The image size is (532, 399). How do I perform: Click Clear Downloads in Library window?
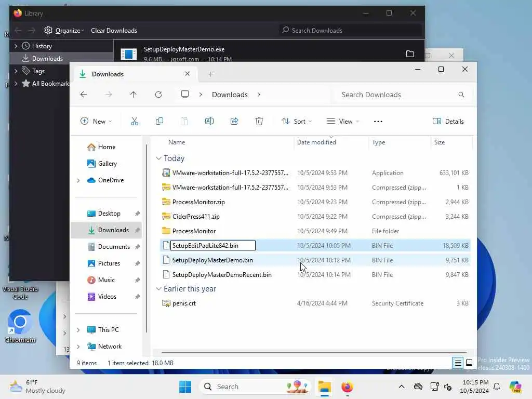[114, 31]
